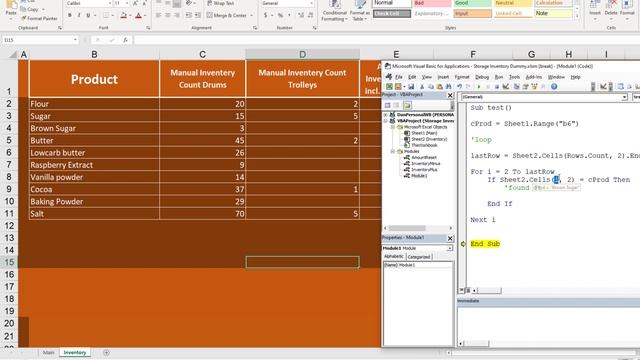Select InventoryMinus module in project tree
640x360 pixels.
point(422,163)
